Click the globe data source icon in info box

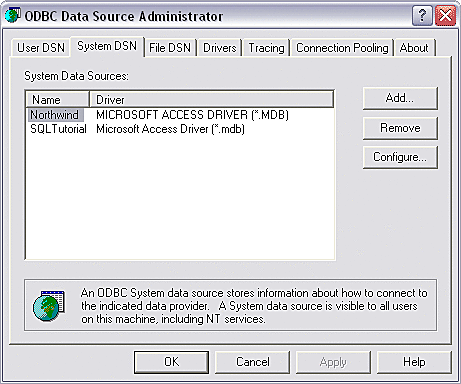(49, 306)
